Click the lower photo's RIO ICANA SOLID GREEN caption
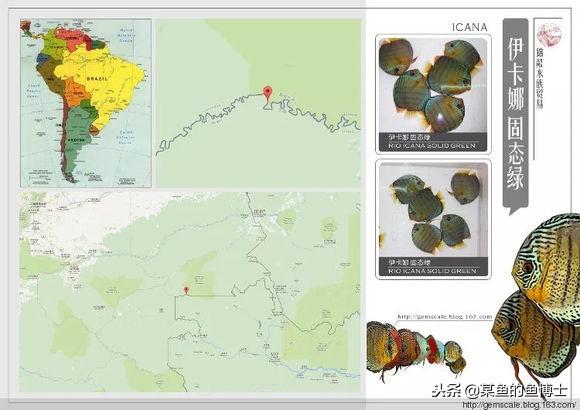 click(x=432, y=271)
